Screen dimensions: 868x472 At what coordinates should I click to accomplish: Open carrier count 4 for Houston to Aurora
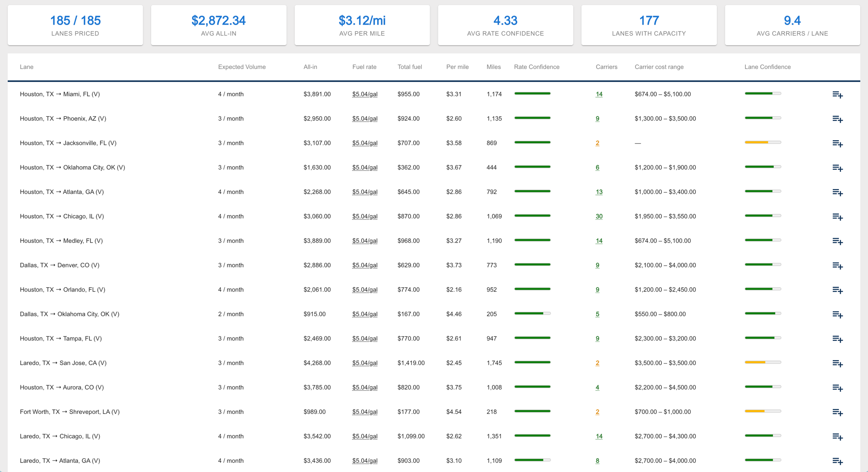(598, 387)
